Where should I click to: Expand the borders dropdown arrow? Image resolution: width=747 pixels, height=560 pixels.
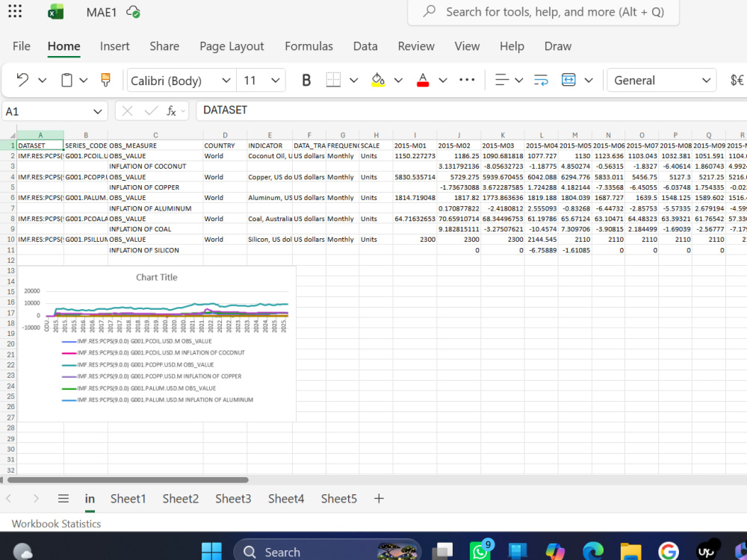point(353,80)
